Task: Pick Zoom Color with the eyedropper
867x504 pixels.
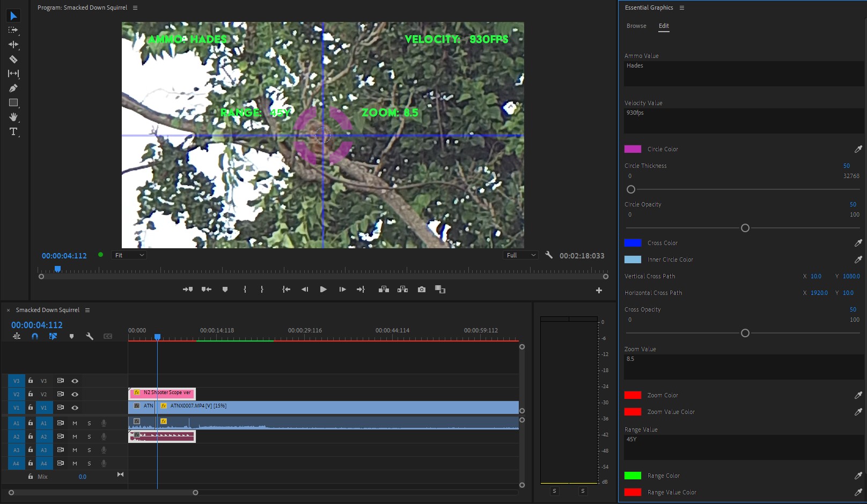Action: tap(858, 395)
